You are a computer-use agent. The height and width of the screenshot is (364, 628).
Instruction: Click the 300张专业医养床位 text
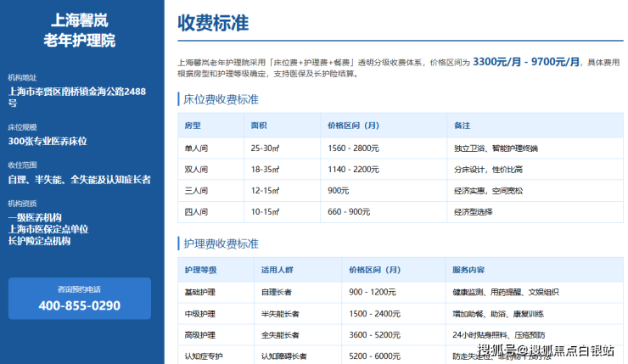tap(48, 142)
